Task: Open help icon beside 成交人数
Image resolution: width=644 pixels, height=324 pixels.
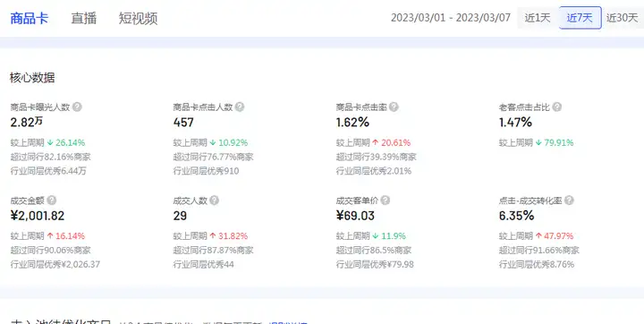Action: [214, 200]
